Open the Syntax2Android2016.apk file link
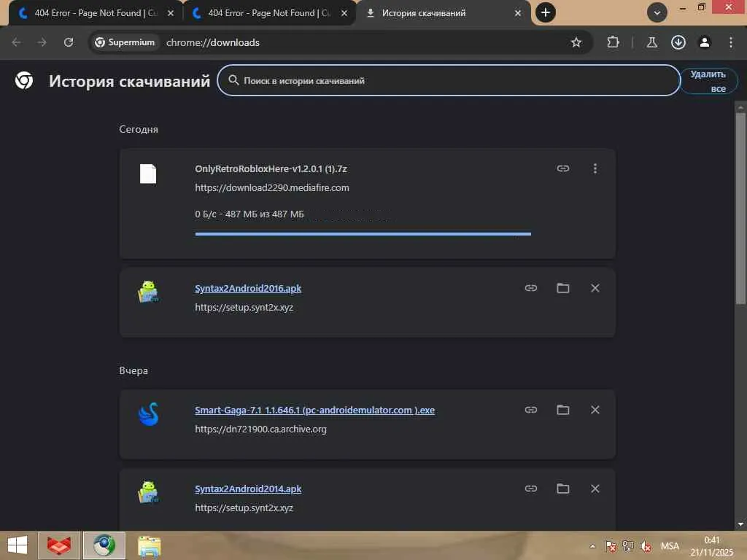 coord(248,289)
